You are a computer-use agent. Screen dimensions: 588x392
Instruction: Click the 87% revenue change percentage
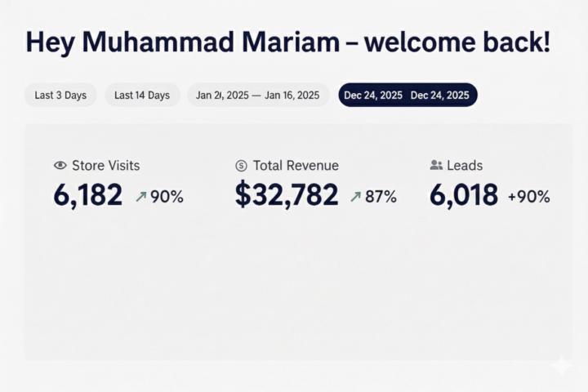tap(381, 197)
